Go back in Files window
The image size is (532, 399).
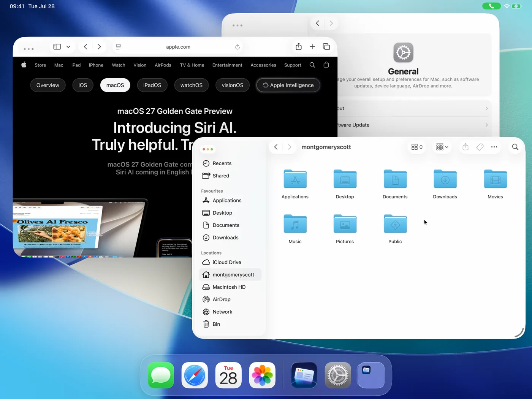[276, 147]
